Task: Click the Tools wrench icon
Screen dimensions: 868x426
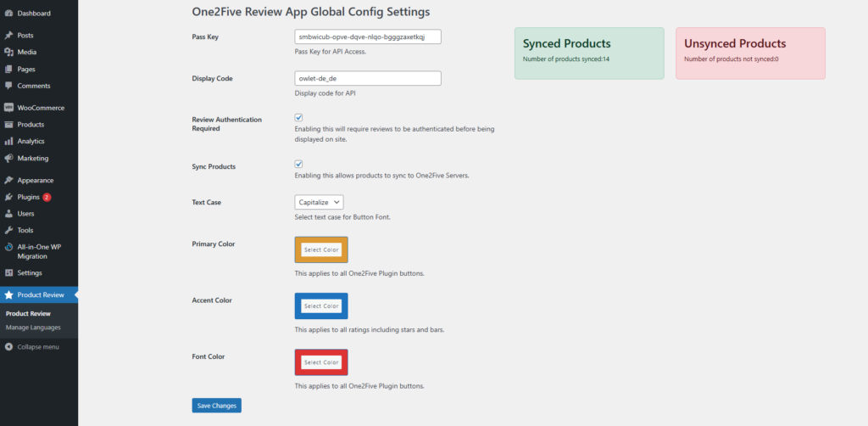Action: [x=8, y=231]
